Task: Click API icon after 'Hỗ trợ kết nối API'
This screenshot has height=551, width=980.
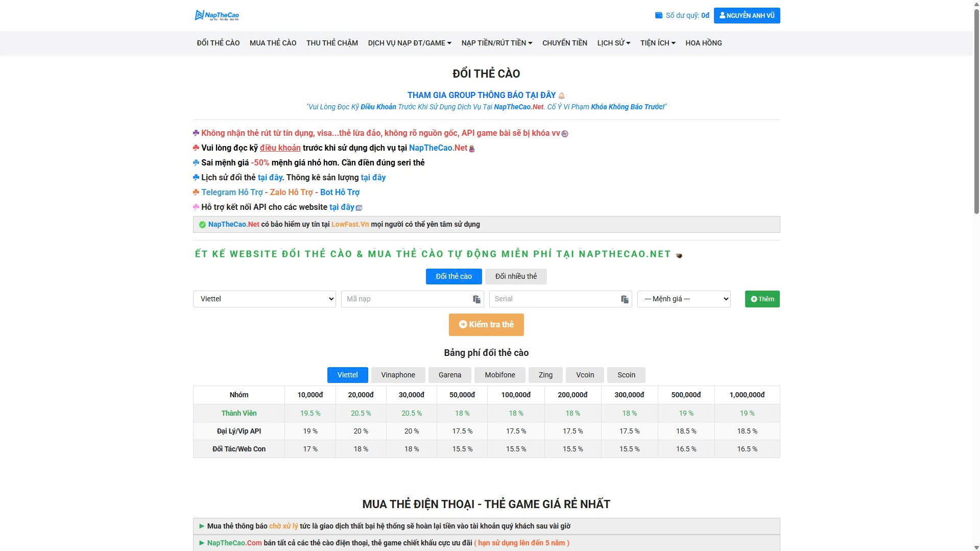Action: click(359, 208)
